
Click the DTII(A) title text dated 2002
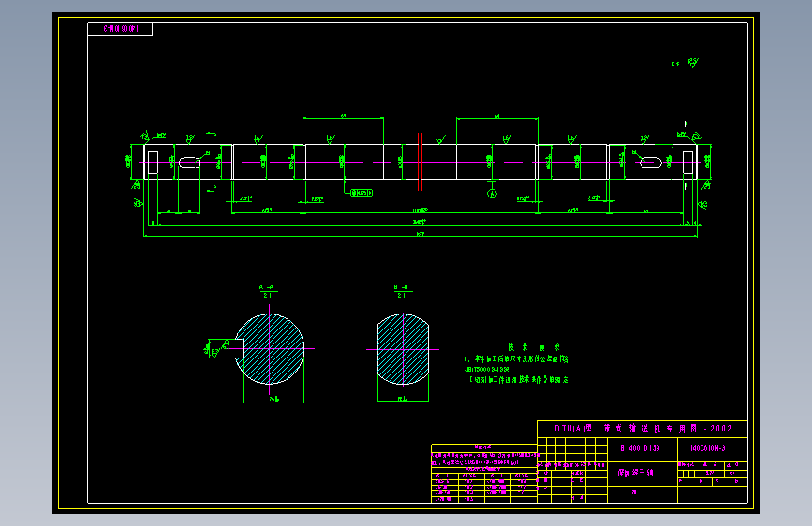click(x=642, y=429)
